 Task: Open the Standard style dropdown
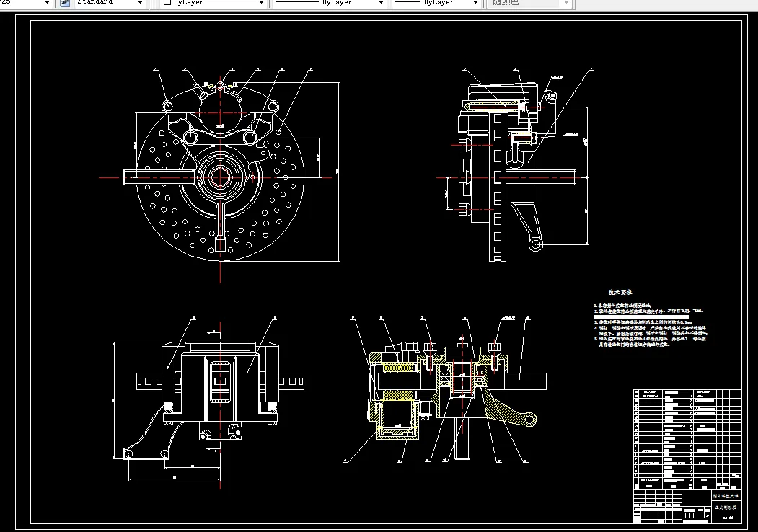[x=110, y=2]
